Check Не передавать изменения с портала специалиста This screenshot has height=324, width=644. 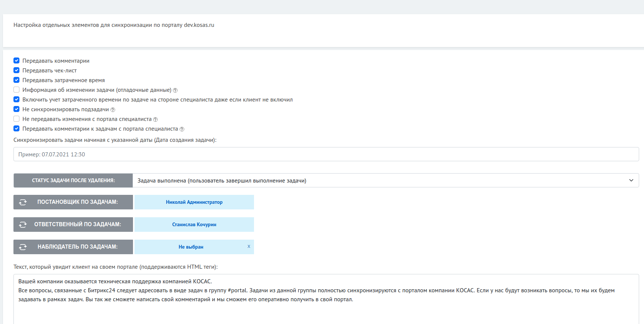coord(16,119)
